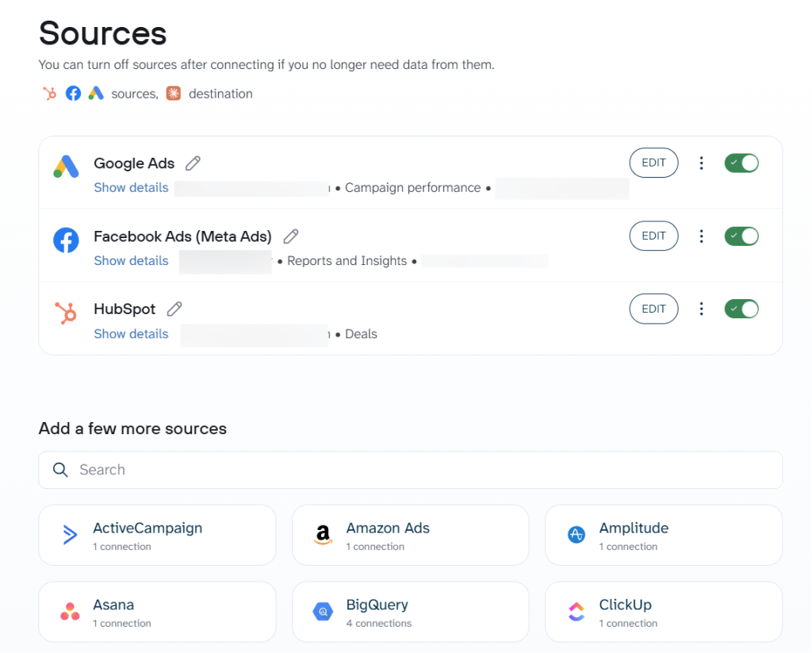Click the Facebook logo in Facebook Ads row
Screen dimensions: 812x653
point(67,240)
